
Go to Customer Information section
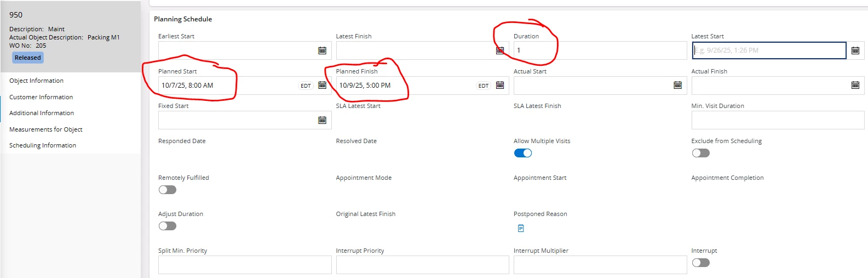(x=41, y=97)
